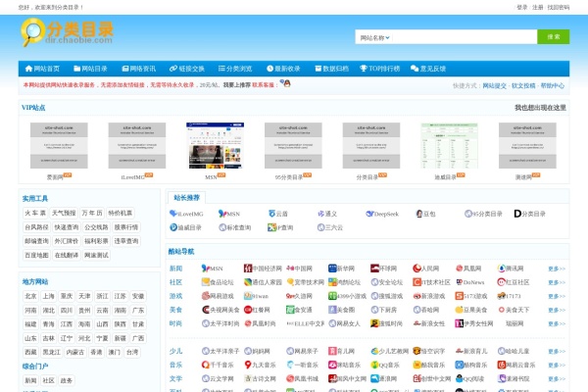Click the 5173游戏 orange icon
The image size is (588, 392).
459,296
